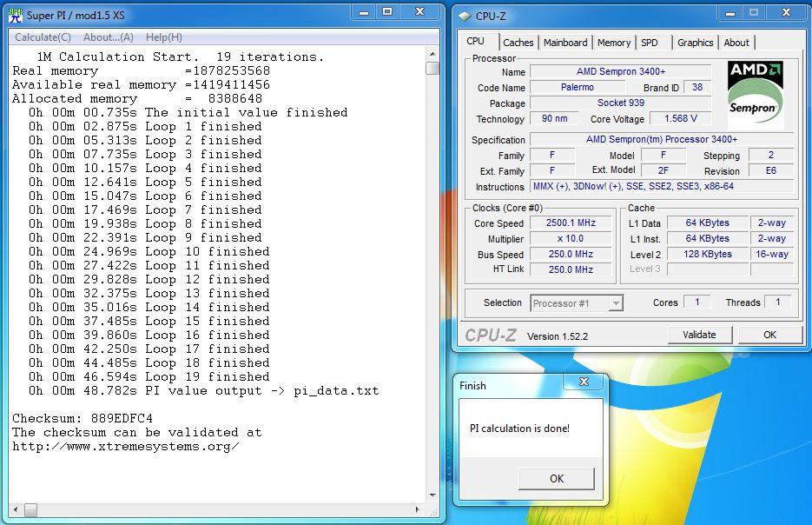Click the Validate button in CPU-Z
The image size is (812, 525).
(699, 335)
